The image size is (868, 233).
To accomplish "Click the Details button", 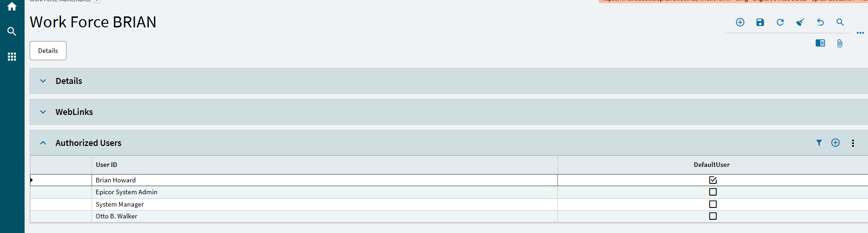I will click(x=48, y=51).
